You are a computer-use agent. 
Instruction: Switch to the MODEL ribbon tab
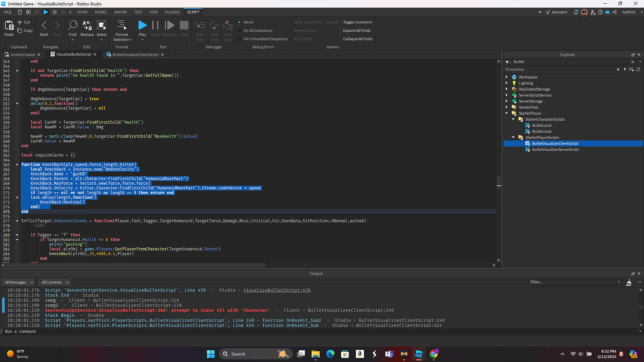click(x=100, y=12)
